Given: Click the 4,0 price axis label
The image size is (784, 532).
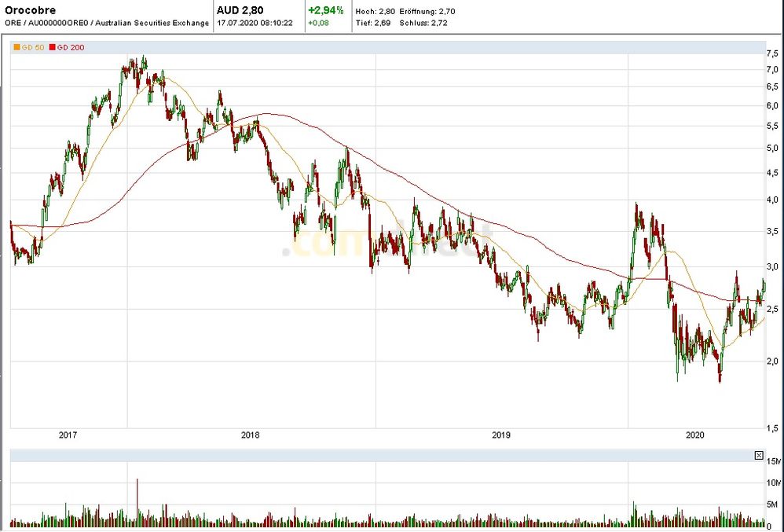Looking at the screenshot, I should (772, 200).
